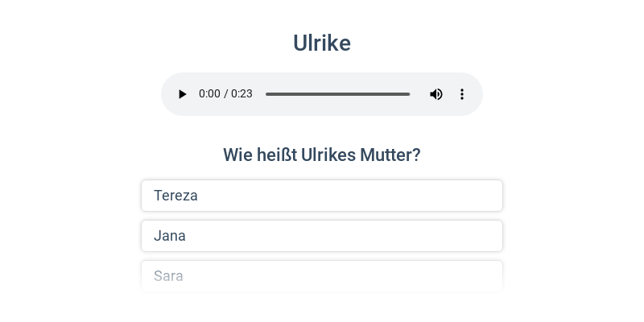Pick the Sara answer option
The width and height of the screenshot is (644, 322).
point(322,276)
